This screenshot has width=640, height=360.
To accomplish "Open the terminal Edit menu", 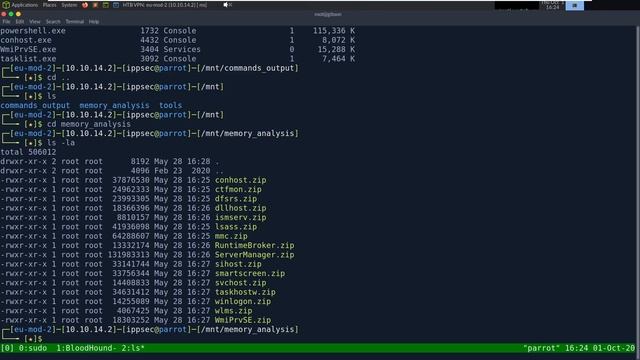I will tap(20, 22).
